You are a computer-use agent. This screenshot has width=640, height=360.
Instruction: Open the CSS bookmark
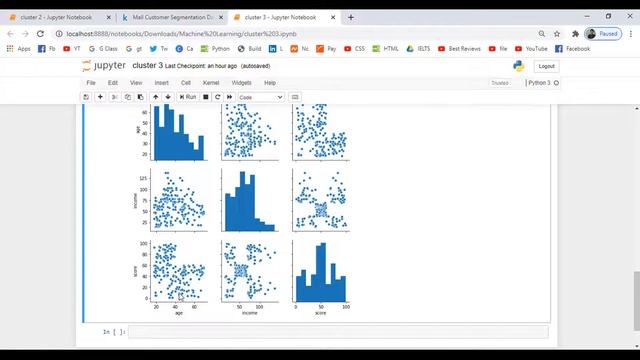point(354,49)
